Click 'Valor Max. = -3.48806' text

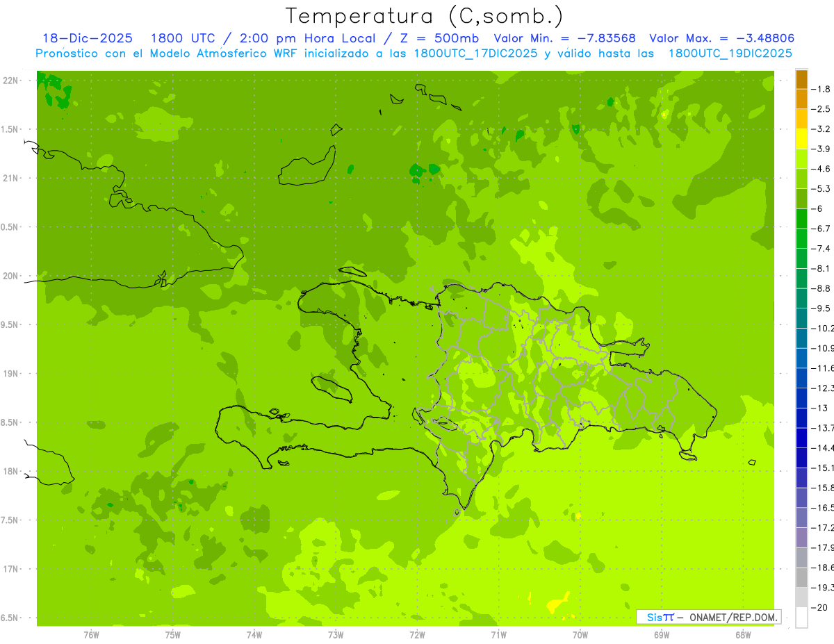coord(721,39)
